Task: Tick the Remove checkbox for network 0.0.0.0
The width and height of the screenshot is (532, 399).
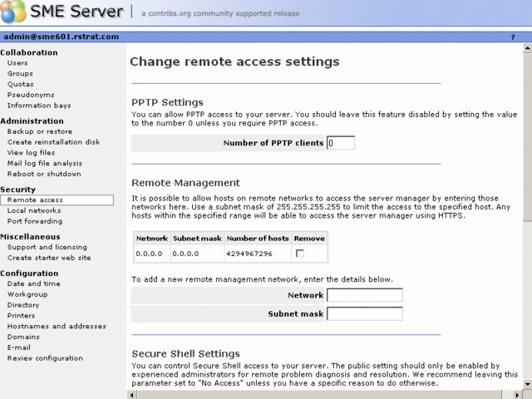Action: click(x=300, y=254)
